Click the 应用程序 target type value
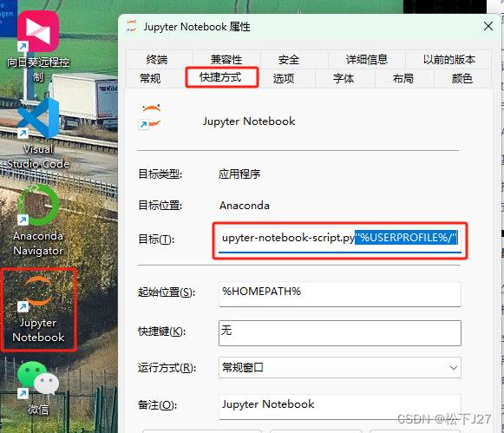 pos(239,174)
